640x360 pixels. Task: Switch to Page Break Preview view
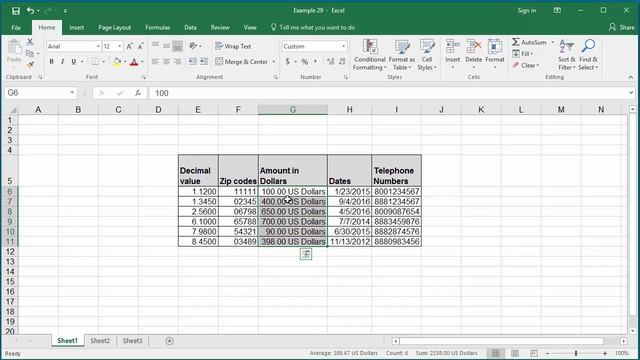(534, 353)
